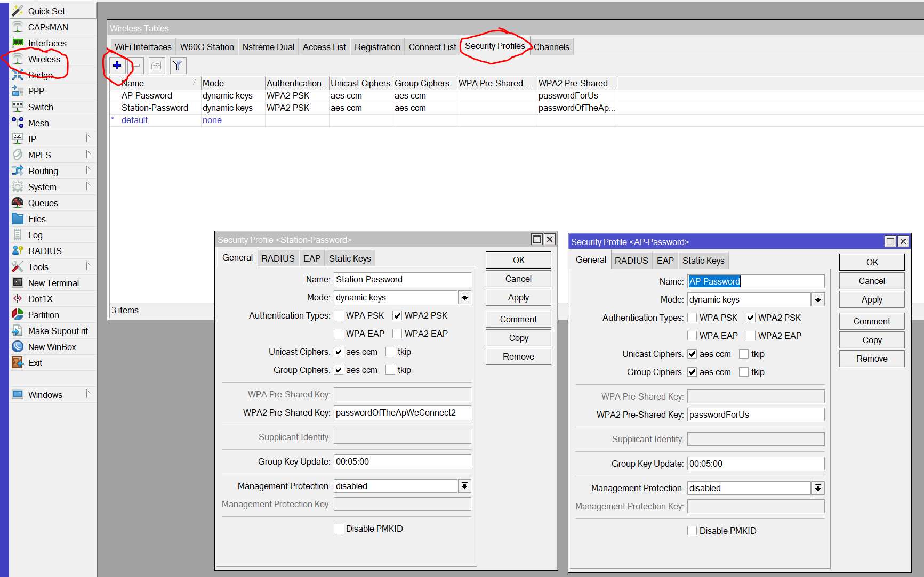The image size is (924, 577).
Task: Check WPA PSK in Station-Password profile
Action: coord(339,315)
